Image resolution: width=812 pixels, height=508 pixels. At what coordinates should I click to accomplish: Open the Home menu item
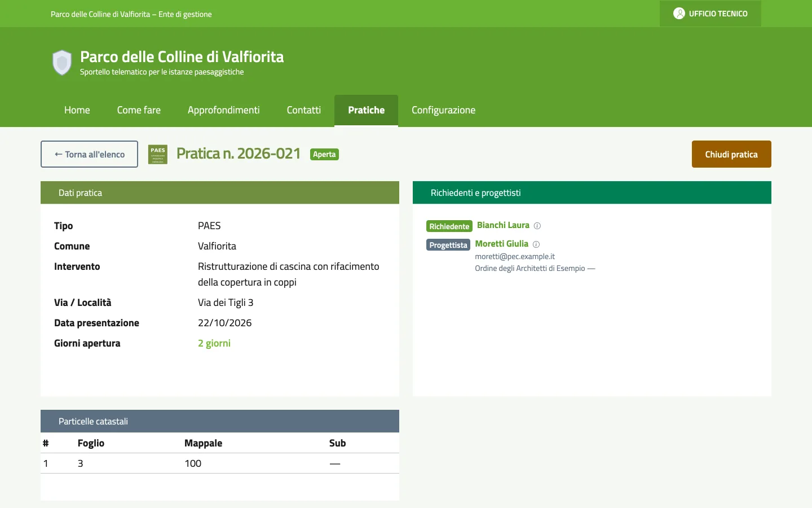77,110
